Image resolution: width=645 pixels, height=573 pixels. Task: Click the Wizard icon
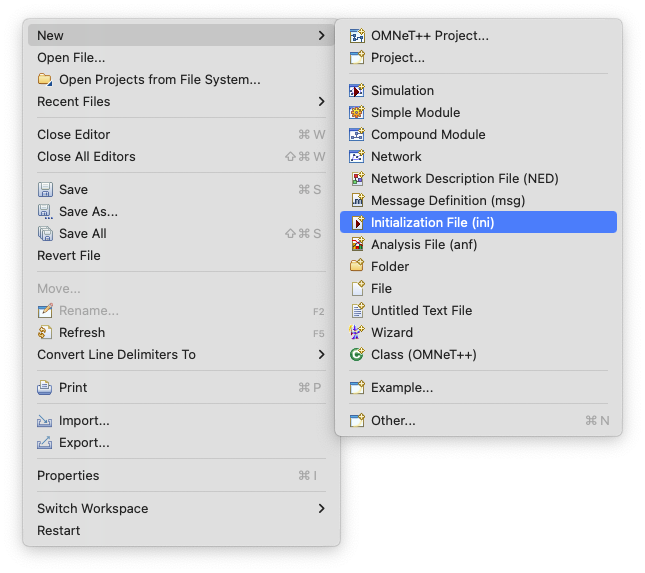pos(357,332)
